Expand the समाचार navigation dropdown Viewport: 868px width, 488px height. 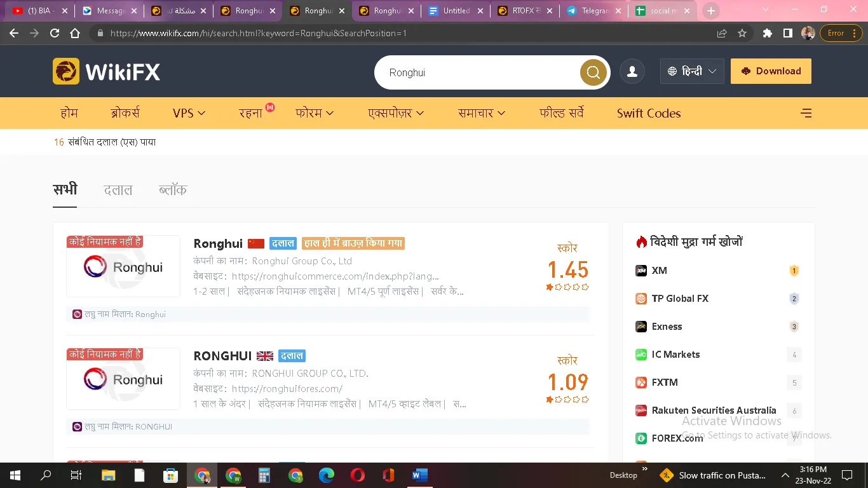482,113
